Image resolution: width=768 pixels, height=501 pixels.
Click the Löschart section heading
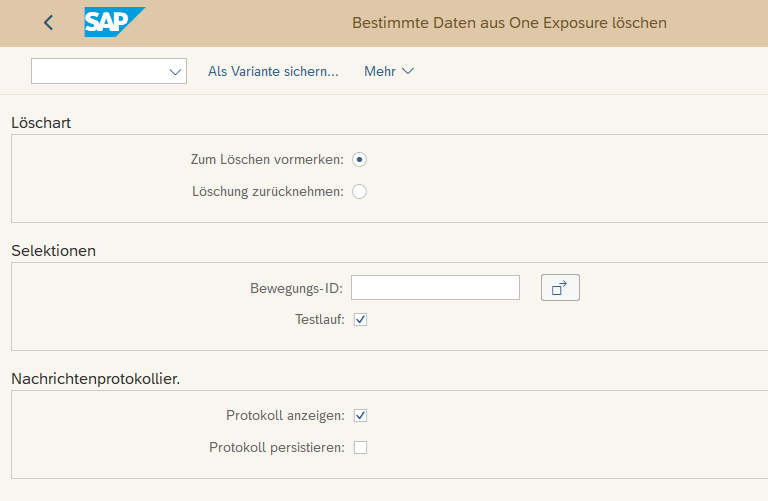tap(41, 123)
